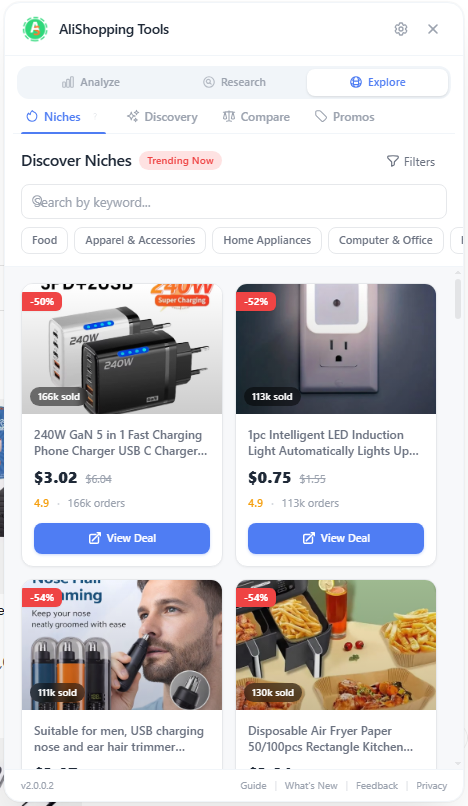Click View Deal for LED Induction Light

(x=336, y=538)
